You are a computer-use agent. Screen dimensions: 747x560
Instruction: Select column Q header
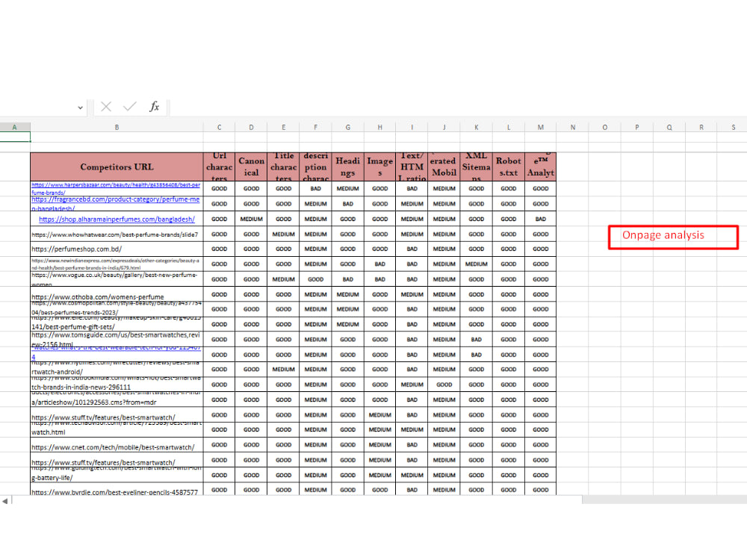pos(669,127)
